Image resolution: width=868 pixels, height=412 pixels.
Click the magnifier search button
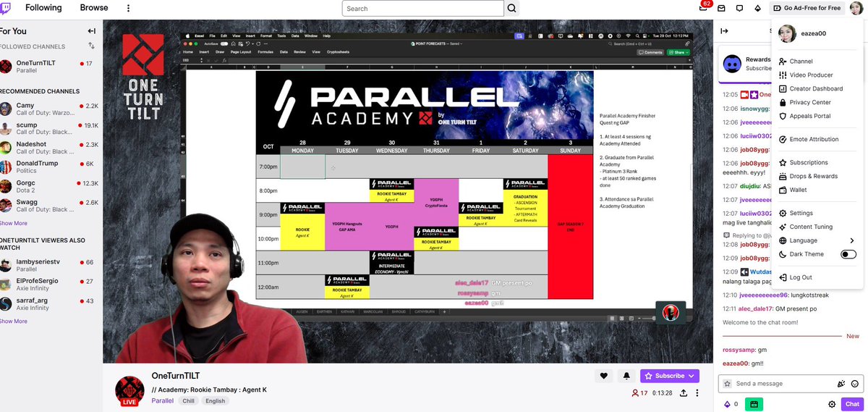pos(512,9)
